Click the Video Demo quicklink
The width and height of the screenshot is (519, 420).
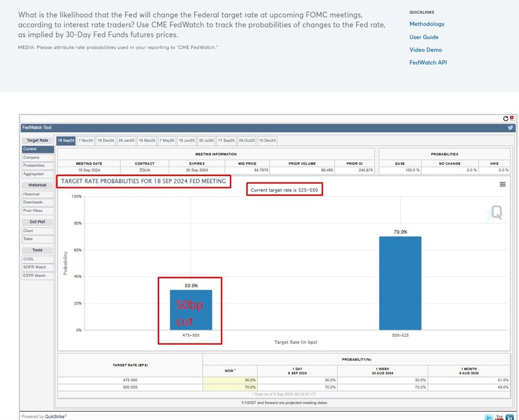click(x=425, y=50)
